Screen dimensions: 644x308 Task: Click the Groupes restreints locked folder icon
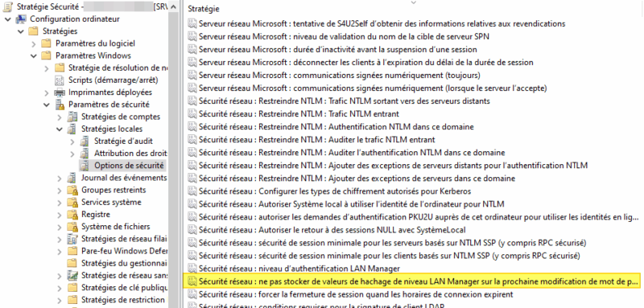tap(72, 191)
